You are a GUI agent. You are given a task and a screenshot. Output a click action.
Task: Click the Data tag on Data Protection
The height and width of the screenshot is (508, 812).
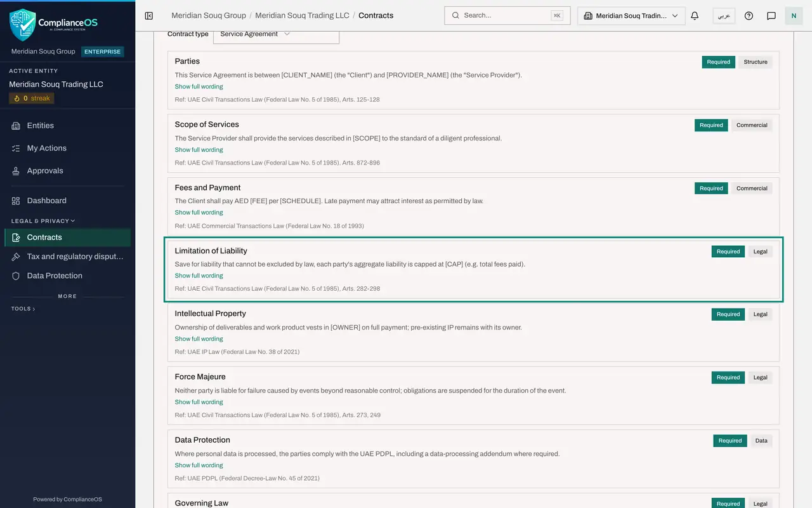click(x=761, y=441)
